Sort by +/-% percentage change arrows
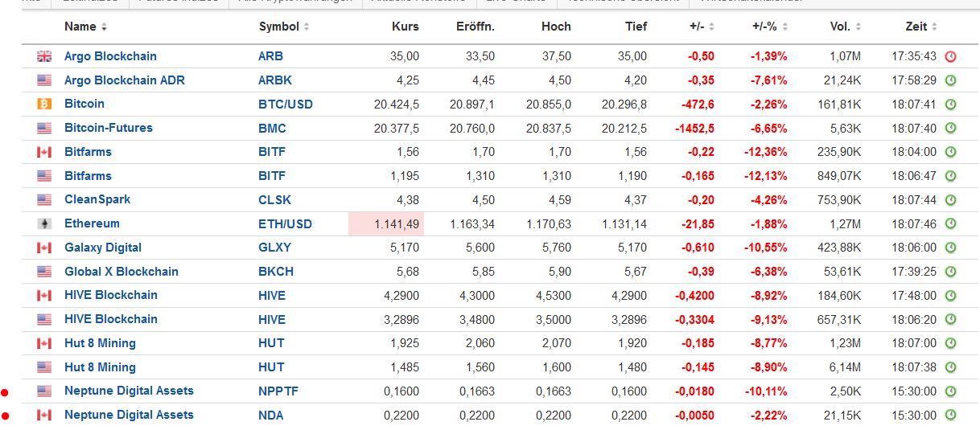Viewport: 980px width, 430px height. [784, 27]
